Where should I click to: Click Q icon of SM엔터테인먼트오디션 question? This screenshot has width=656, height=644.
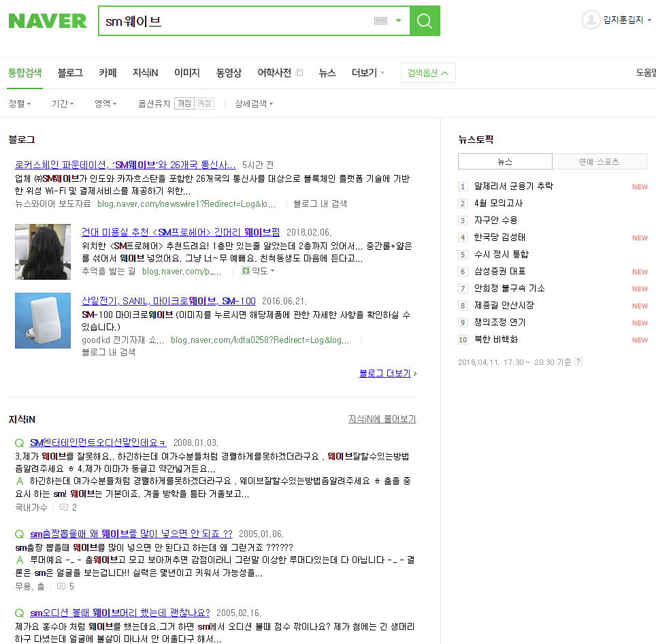20,442
